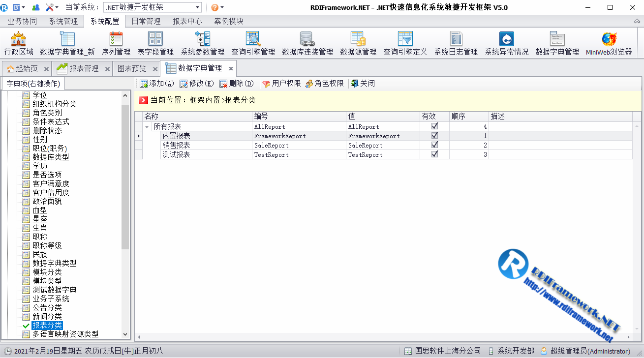Toggle 有效 checkbox for TestReport row
This screenshot has height=358, width=644.
click(434, 154)
